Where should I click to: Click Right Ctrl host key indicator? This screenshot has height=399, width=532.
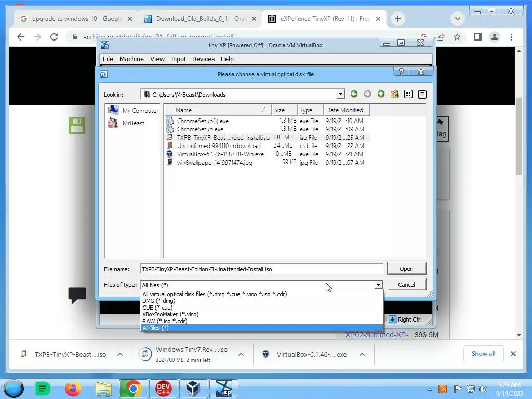[x=405, y=320]
